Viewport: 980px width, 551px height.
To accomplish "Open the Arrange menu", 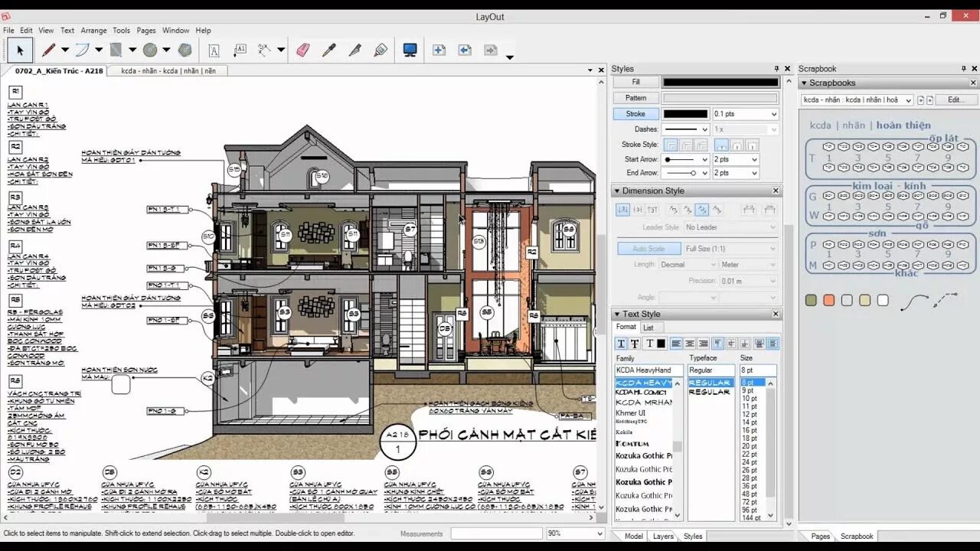I will 93,31.
